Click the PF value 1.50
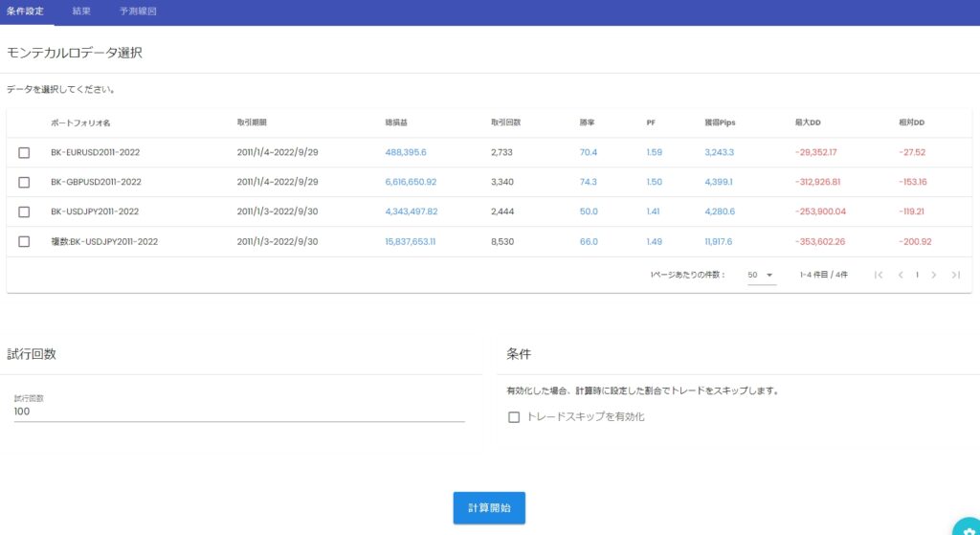This screenshot has width=980, height=535. [655, 183]
